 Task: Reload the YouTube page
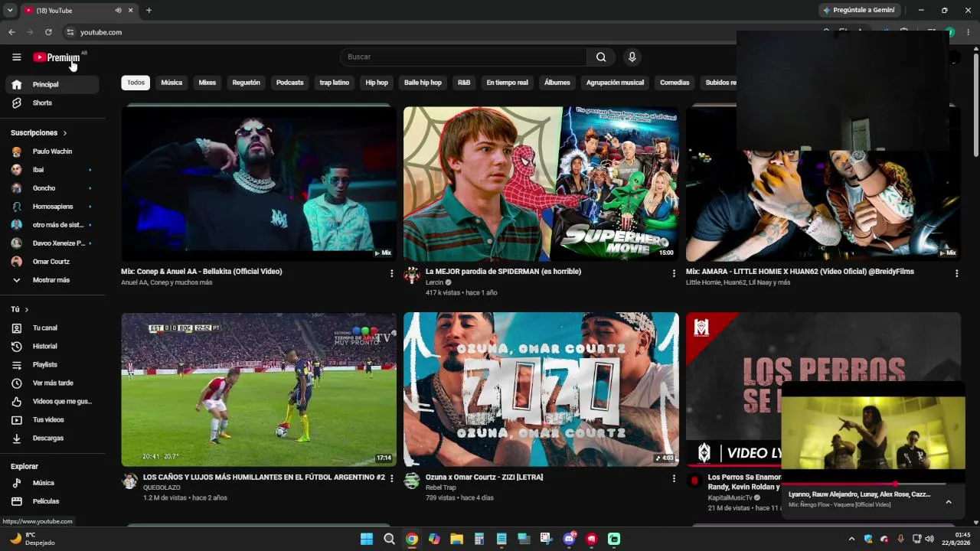point(48,32)
